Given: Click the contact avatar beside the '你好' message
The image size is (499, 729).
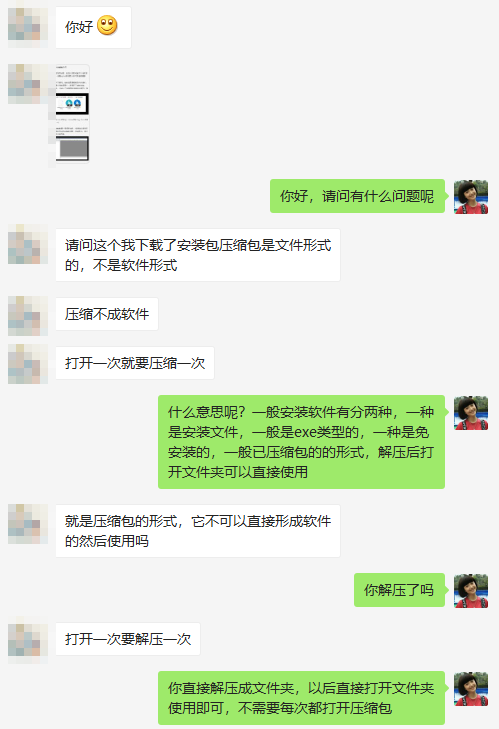Looking at the screenshot, I should [28, 27].
